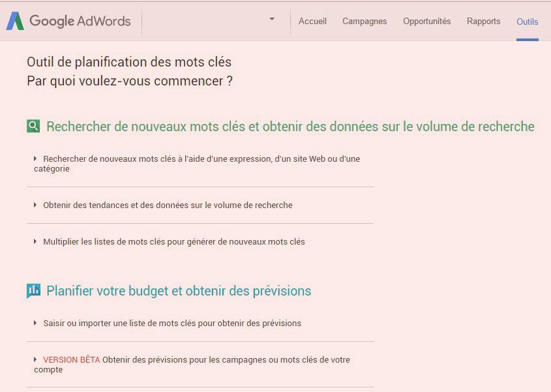Click the blue budget chart icon
Image resolution: width=551 pixels, height=392 pixels.
point(33,291)
